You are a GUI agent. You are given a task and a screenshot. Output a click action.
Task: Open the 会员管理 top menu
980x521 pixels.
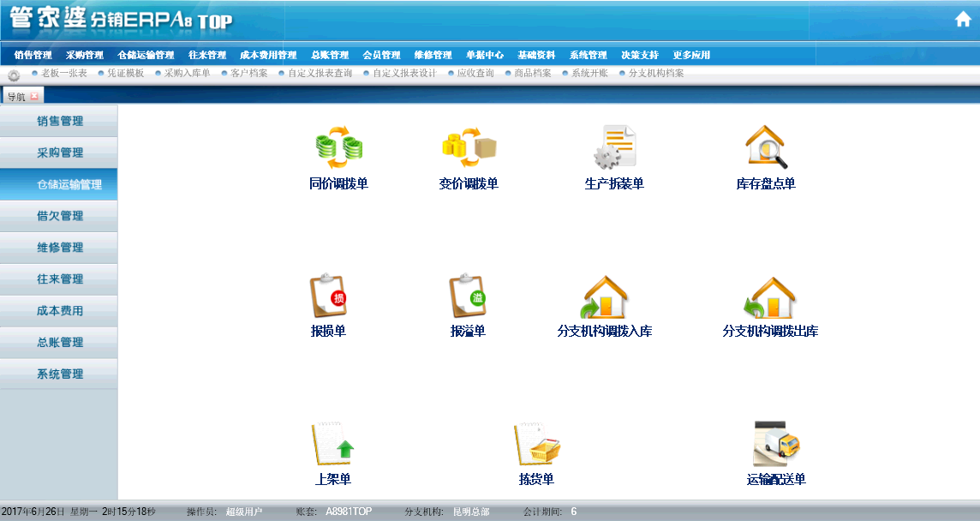click(381, 55)
